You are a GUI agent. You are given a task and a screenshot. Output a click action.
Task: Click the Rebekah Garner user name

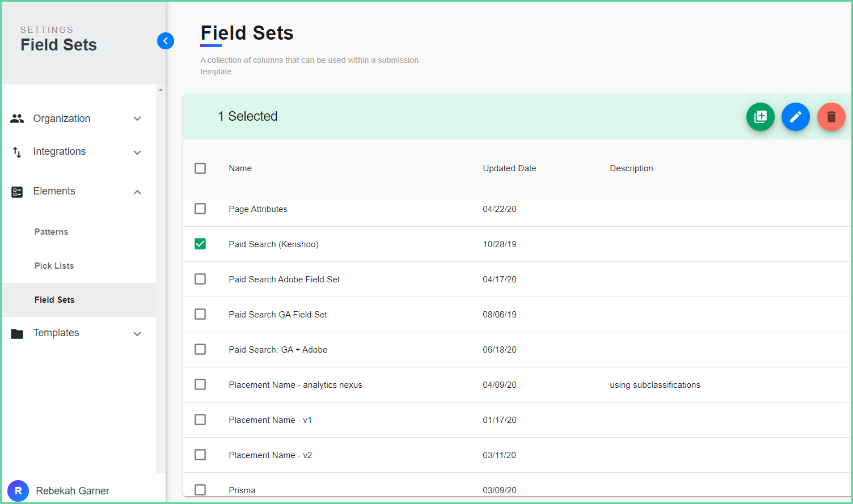[73, 491]
